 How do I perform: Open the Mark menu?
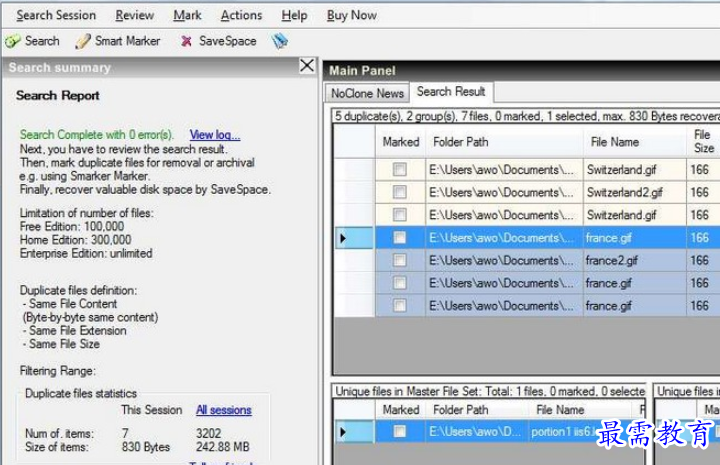point(187,15)
